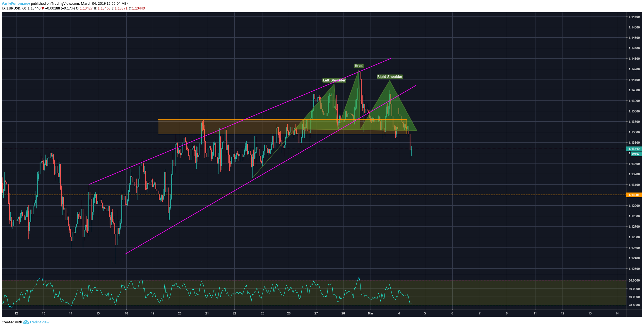Click the RSI 20.0000 scale label

[634, 305]
